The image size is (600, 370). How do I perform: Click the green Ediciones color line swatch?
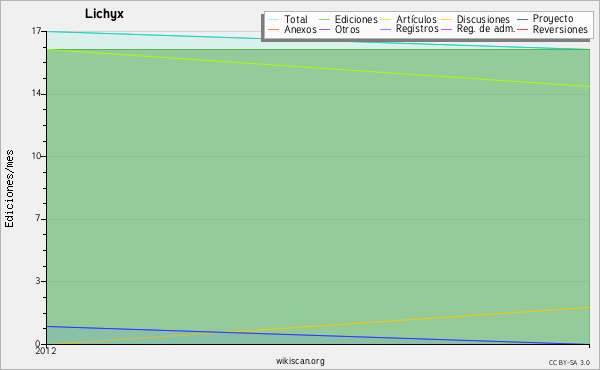tap(324, 20)
